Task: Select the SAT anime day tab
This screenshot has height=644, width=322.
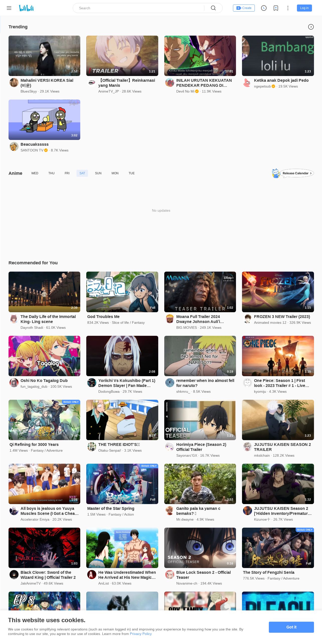Action: point(82,173)
